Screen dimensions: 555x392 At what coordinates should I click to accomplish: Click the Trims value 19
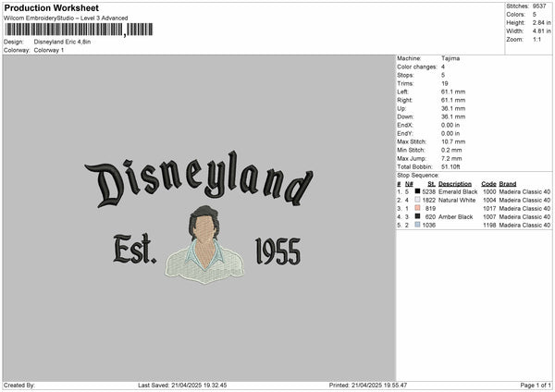click(445, 83)
